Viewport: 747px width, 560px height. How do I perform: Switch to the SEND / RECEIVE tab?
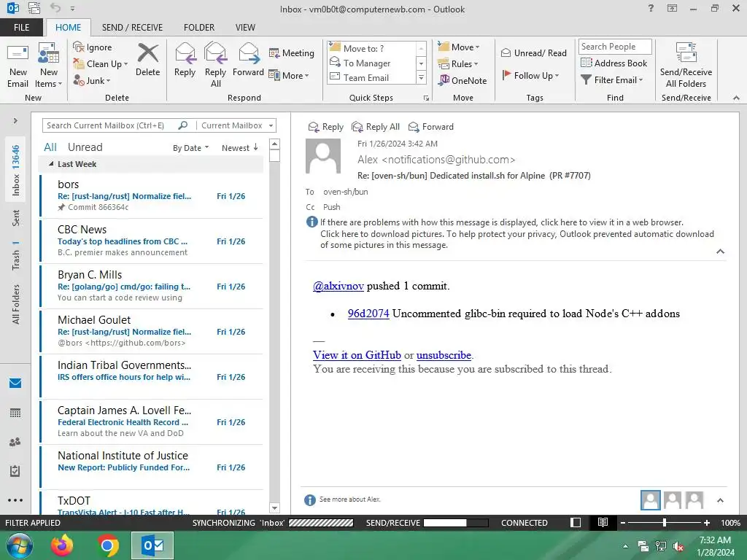pyautogui.click(x=133, y=27)
